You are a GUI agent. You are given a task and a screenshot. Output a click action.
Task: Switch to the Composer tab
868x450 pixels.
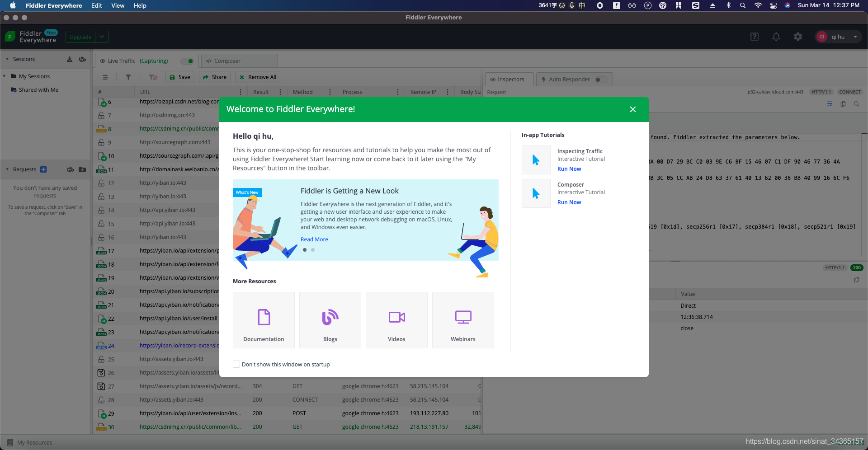(x=240, y=61)
